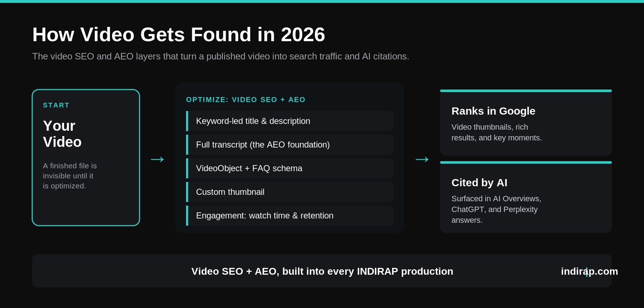The image size is (644, 308).
Task: Click the 'How Video Gets Found in 2026' heading
Action: 179,35
